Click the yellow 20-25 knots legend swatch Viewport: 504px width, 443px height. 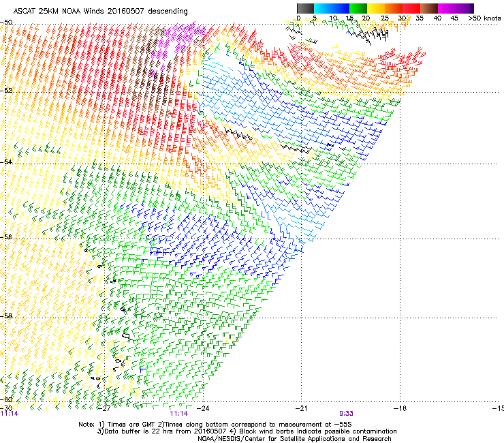[376, 8]
